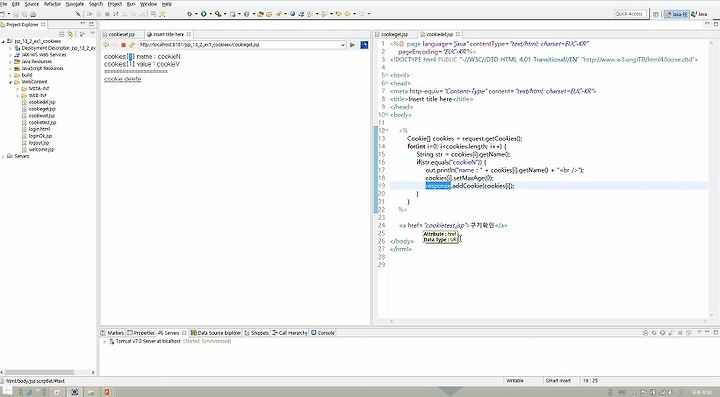
Task: Expand the JAX-WS Web Services node
Action: pyautogui.click(x=10, y=55)
